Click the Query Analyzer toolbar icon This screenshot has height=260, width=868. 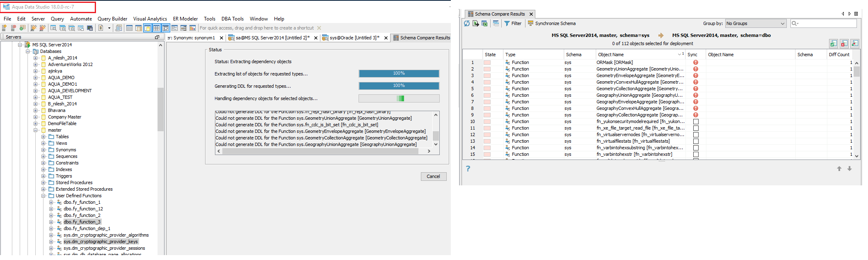pos(53,28)
